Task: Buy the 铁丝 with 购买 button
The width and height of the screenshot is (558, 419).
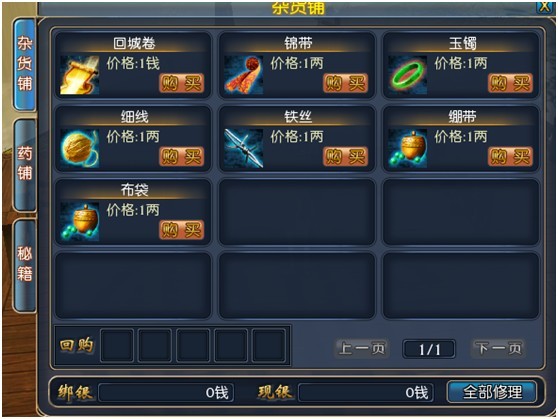Action: pyautogui.click(x=346, y=157)
